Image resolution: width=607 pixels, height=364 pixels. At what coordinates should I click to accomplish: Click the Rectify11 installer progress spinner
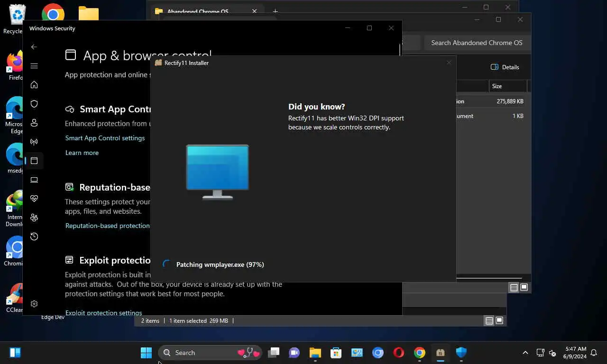[x=166, y=264]
